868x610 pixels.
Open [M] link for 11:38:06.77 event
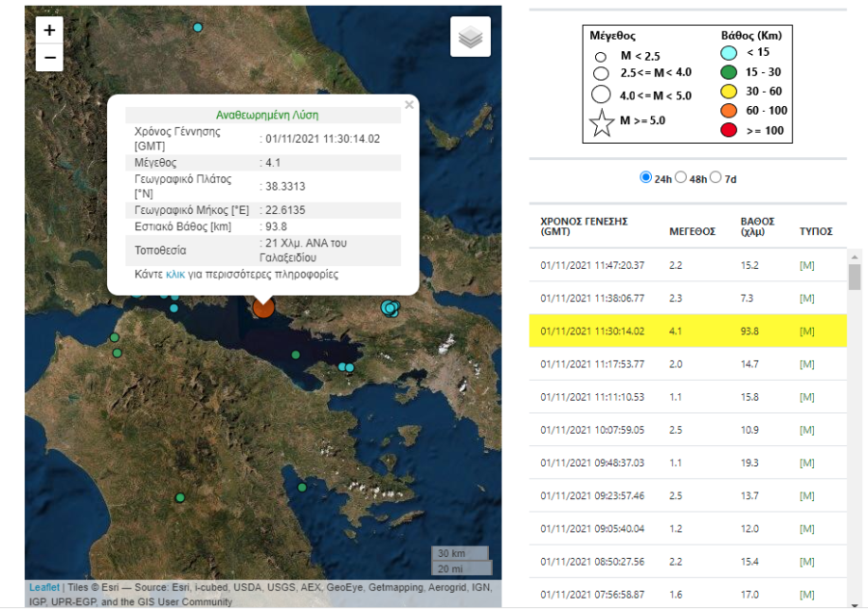[806, 298]
